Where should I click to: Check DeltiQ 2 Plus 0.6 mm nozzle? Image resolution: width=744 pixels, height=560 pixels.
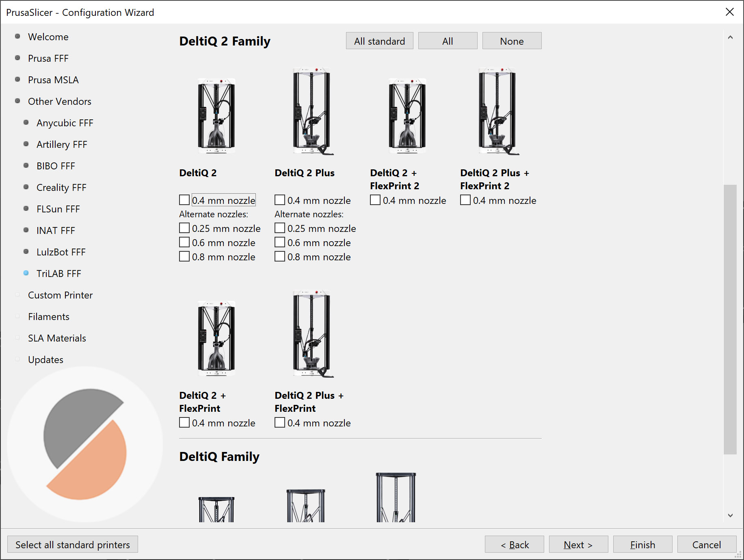tap(280, 242)
